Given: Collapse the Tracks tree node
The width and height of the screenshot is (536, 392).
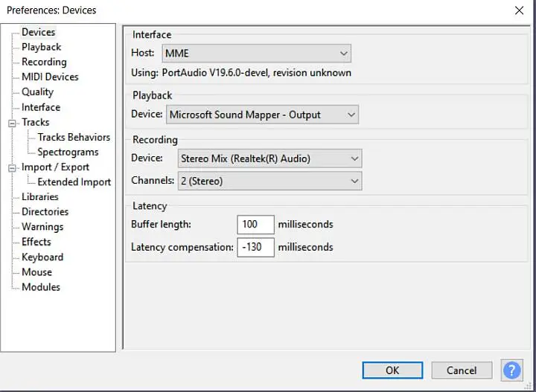Looking at the screenshot, I should click(12, 123).
